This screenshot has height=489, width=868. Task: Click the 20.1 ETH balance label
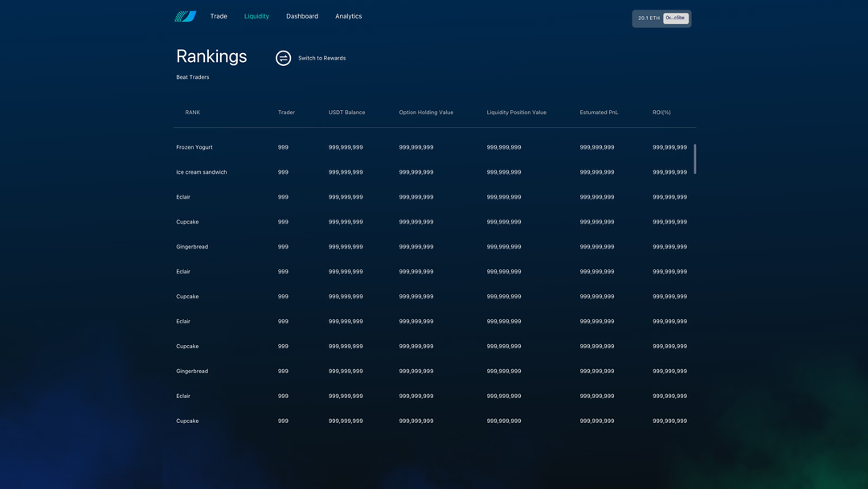[649, 18]
